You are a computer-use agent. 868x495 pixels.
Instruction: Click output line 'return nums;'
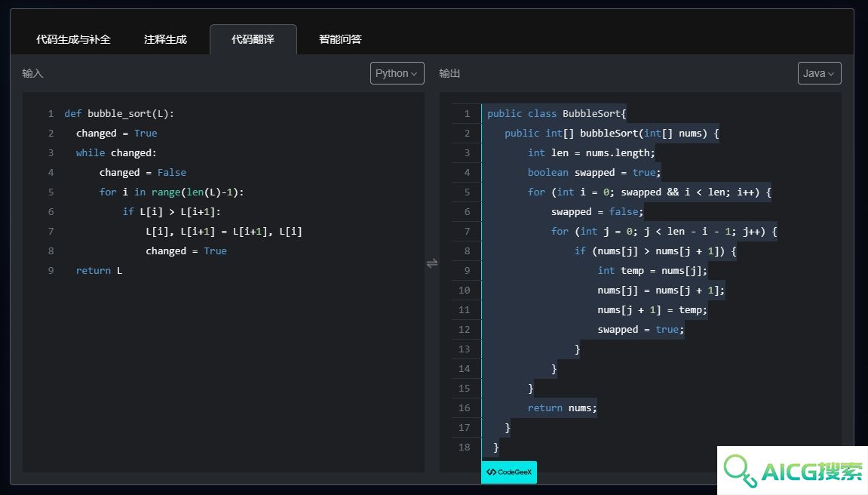pos(563,408)
